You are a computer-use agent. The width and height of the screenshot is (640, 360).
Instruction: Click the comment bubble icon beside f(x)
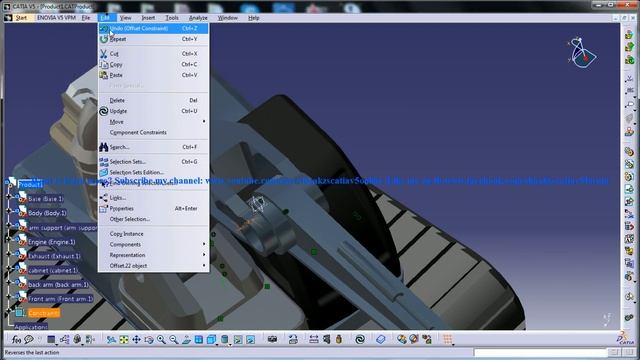(x=29, y=339)
